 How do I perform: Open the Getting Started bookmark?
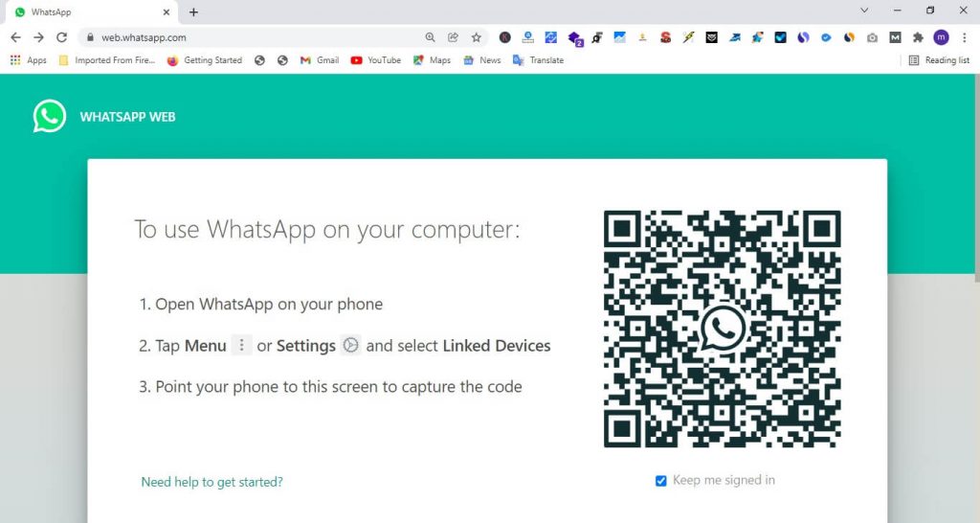point(205,60)
